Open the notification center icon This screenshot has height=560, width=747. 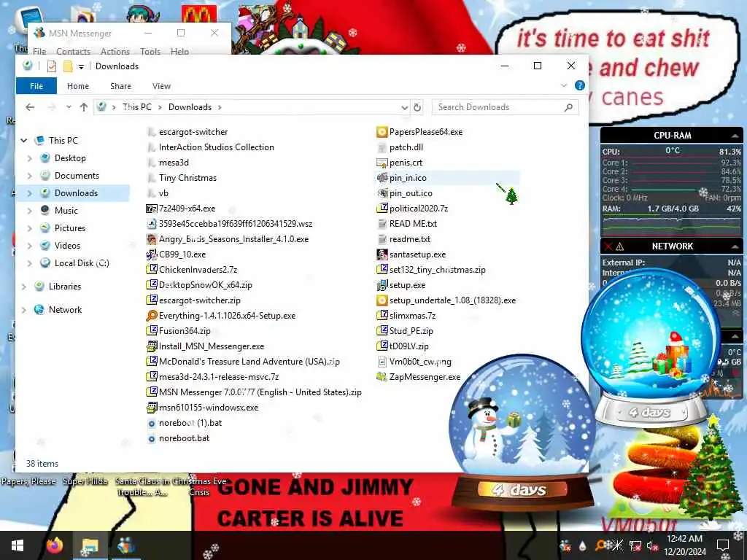(x=723, y=545)
